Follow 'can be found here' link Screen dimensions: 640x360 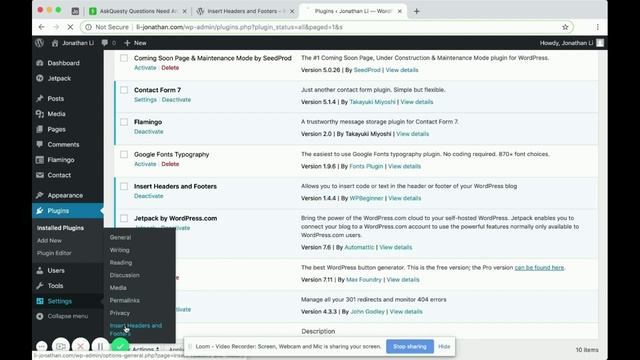point(539,268)
